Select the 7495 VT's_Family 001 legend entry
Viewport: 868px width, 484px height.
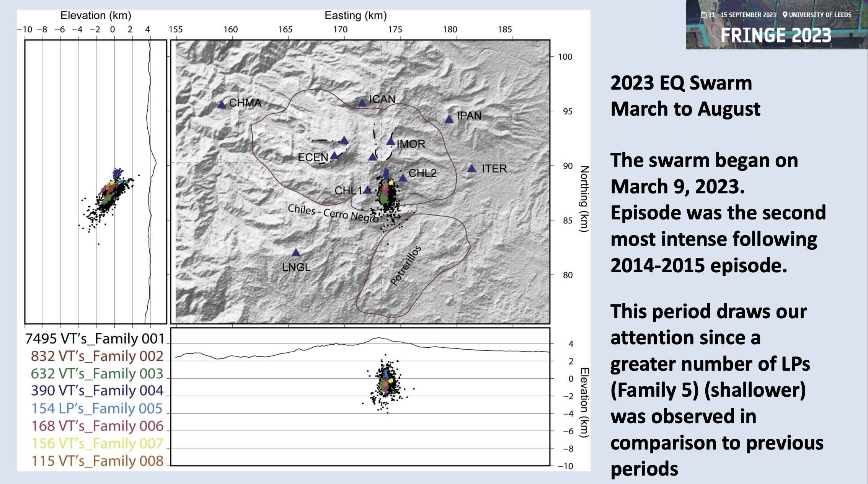click(x=95, y=338)
